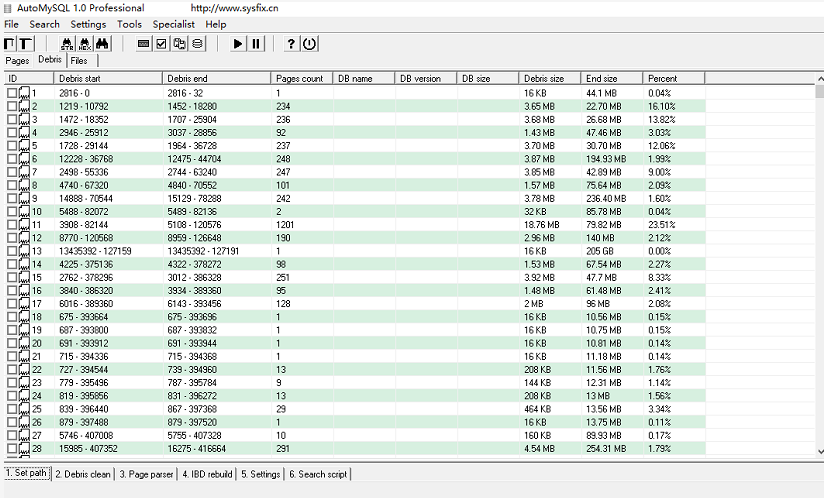Click the page icon on debris row 21
The width and height of the screenshot is (824, 498).
pos(24,356)
